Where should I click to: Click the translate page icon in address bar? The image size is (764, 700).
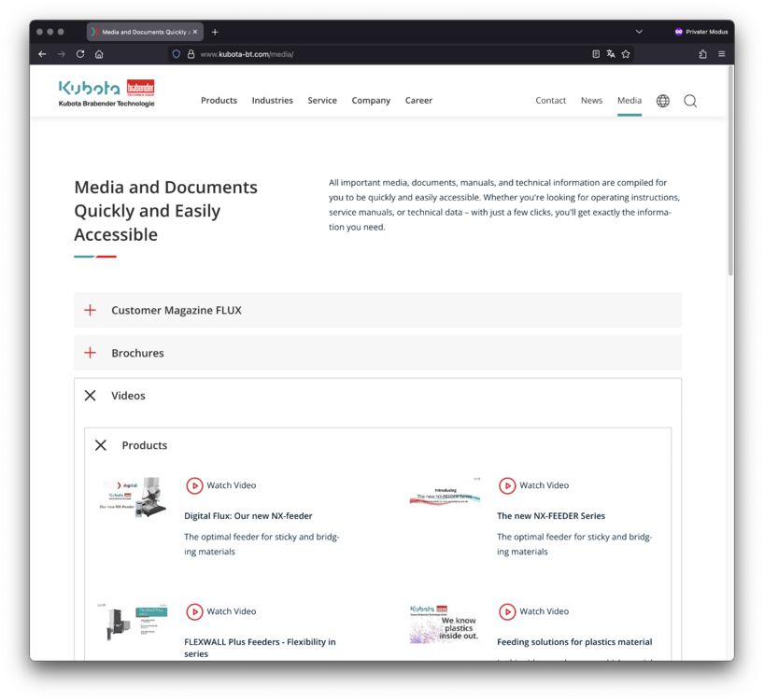611,54
